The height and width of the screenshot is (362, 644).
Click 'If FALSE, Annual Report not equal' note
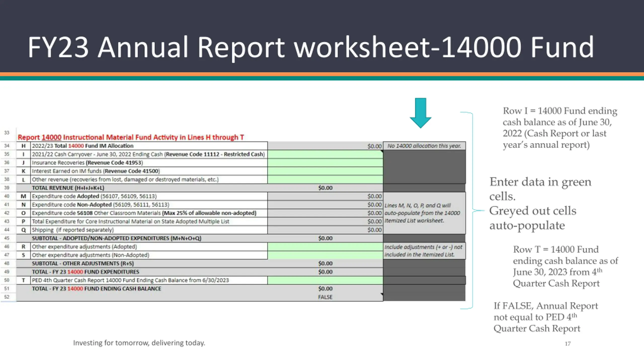[546, 317]
